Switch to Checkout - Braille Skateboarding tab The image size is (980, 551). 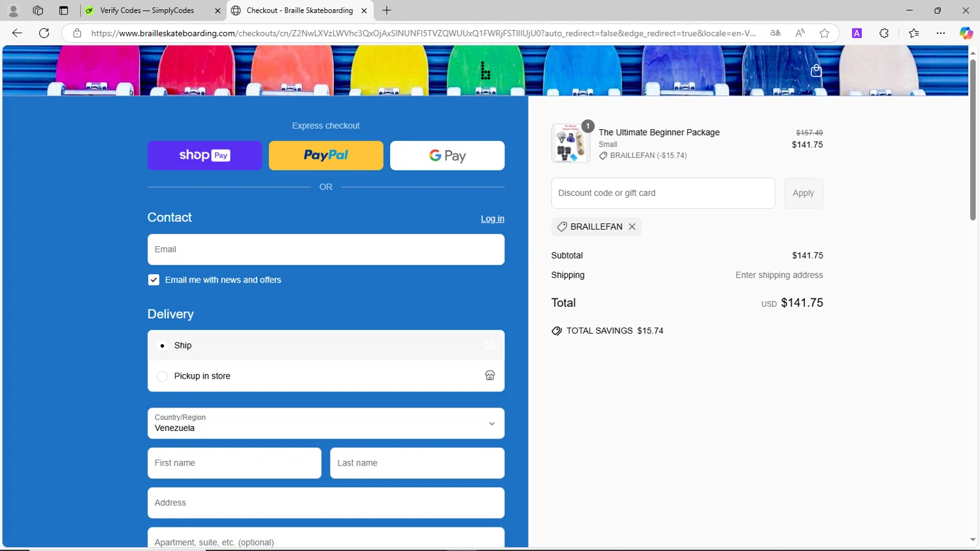click(301, 10)
